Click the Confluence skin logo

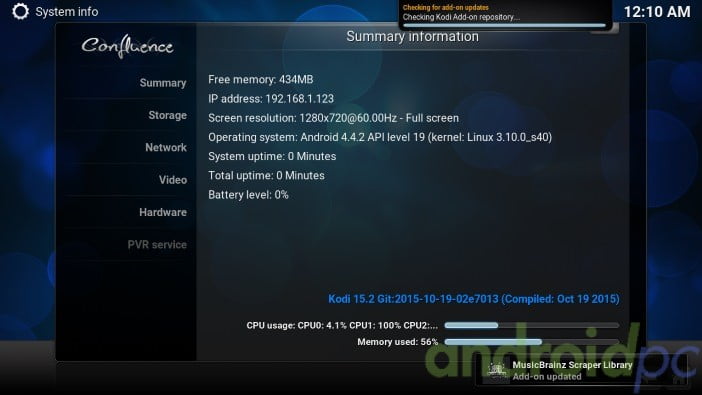pos(127,47)
